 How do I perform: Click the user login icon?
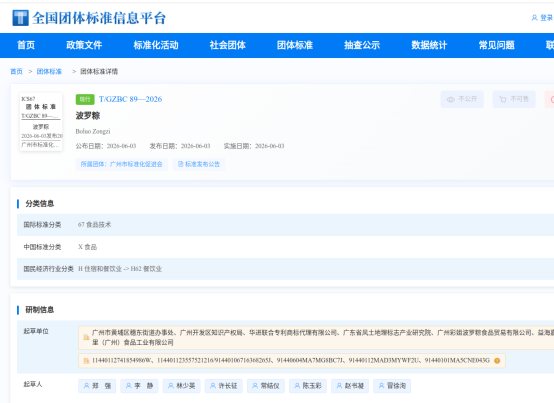pos(534,18)
